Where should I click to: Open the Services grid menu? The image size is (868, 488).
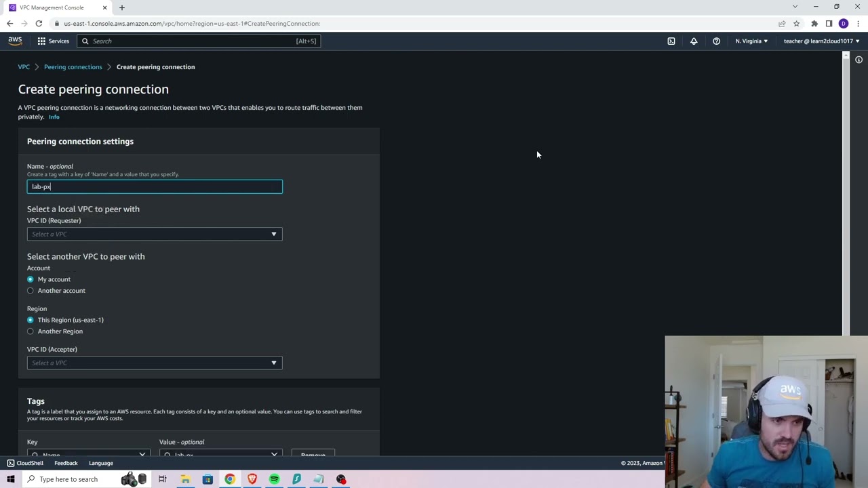pos(41,41)
